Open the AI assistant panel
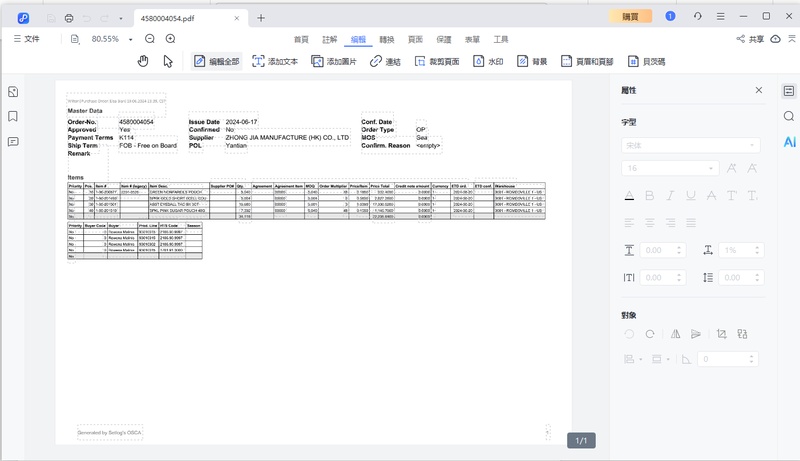Image resolution: width=800 pixels, height=461 pixels. pyautogui.click(x=789, y=142)
